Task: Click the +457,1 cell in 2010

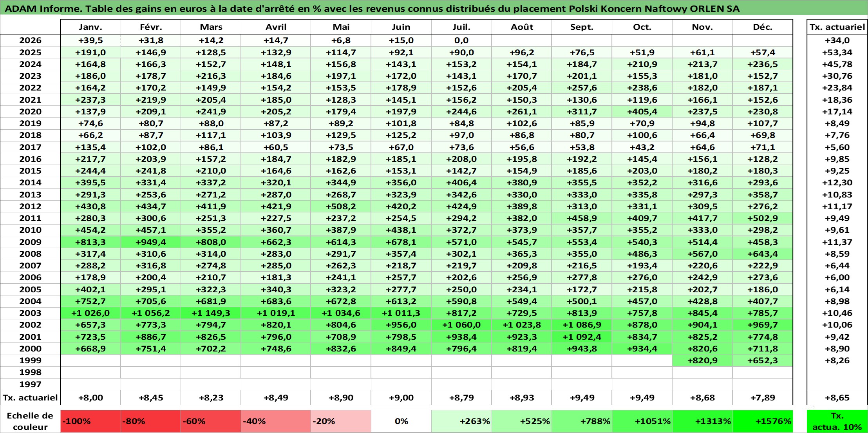Action: point(151,230)
